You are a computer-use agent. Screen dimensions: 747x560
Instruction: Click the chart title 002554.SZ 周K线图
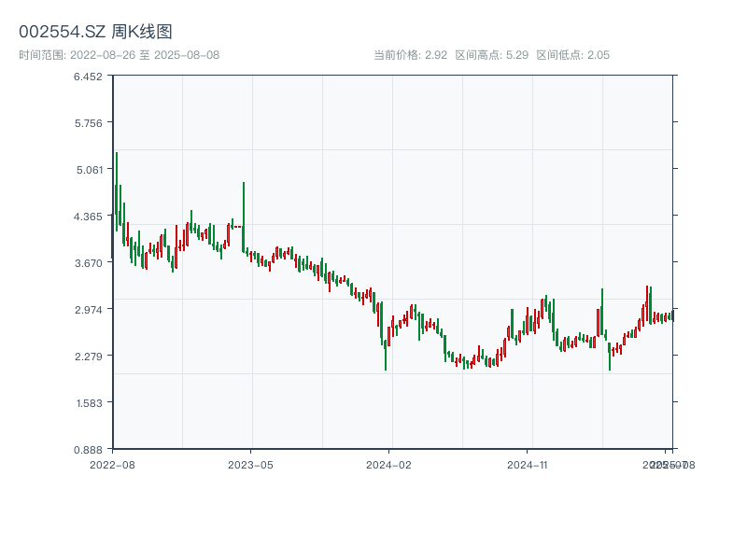click(x=95, y=32)
